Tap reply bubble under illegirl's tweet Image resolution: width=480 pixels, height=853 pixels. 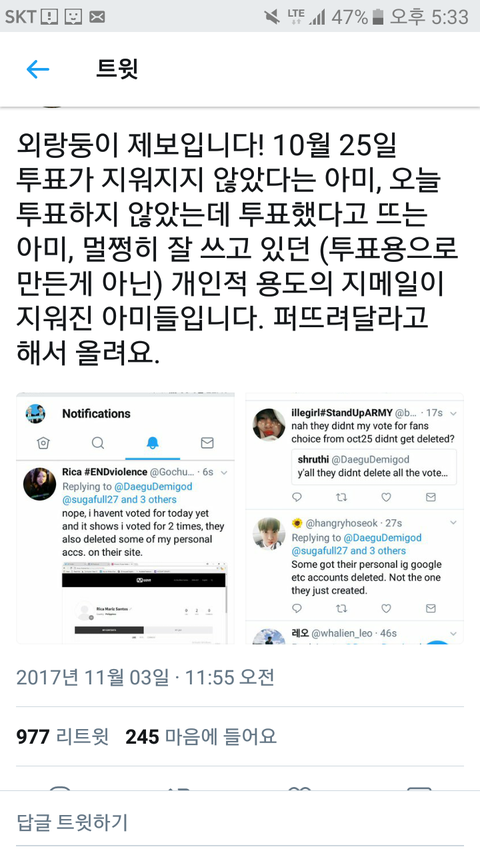297,497
